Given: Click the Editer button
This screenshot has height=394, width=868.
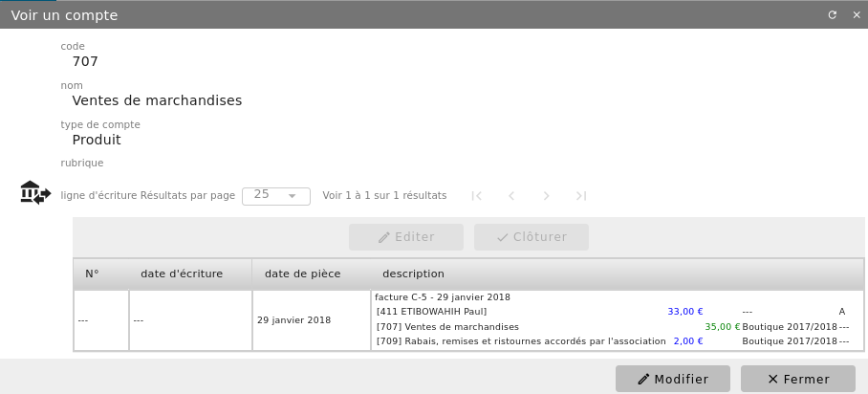Looking at the screenshot, I should coord(405,237).
